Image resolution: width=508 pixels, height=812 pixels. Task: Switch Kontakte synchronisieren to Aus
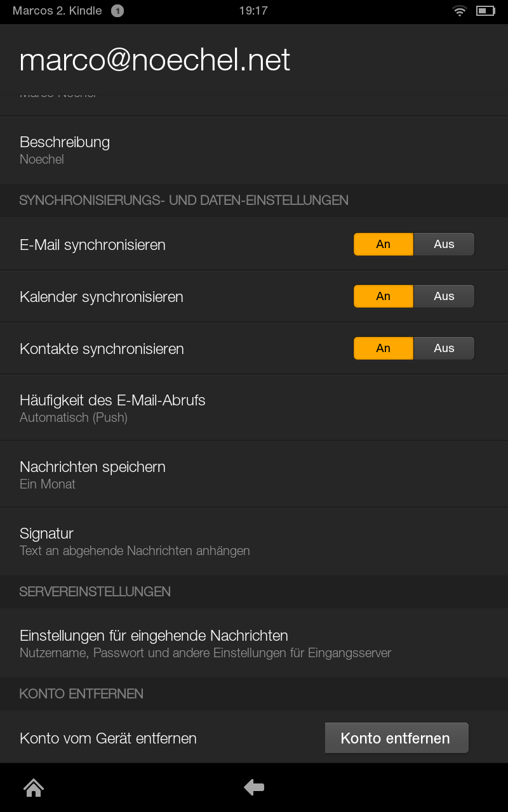444,348
